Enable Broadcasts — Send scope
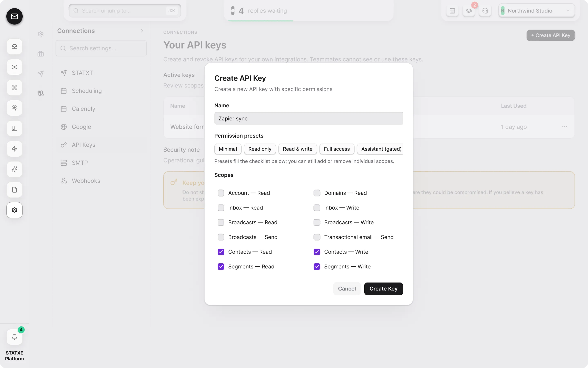The height and width of the screenshot is (368, 588). pos(221,237)
